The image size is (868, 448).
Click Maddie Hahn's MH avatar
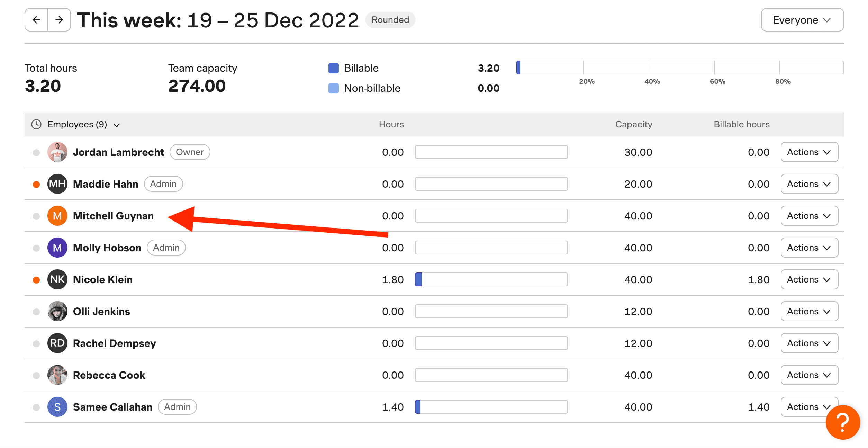(57, 184)
